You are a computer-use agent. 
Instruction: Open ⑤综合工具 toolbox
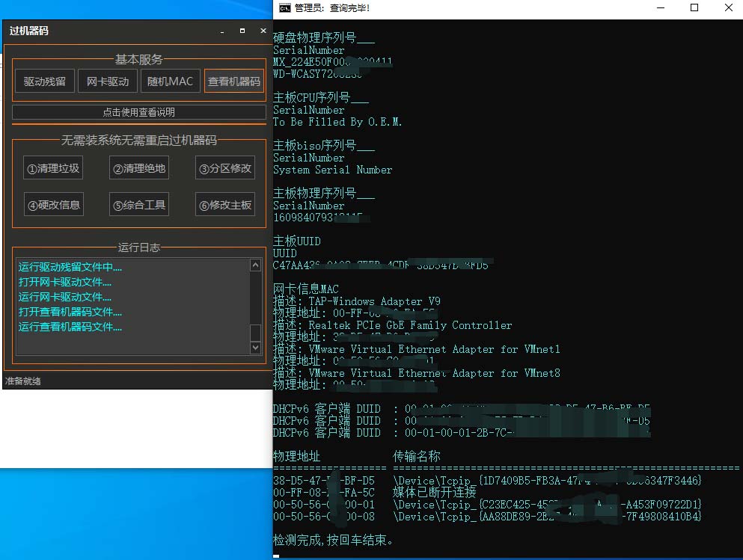[x=138, y=203]
